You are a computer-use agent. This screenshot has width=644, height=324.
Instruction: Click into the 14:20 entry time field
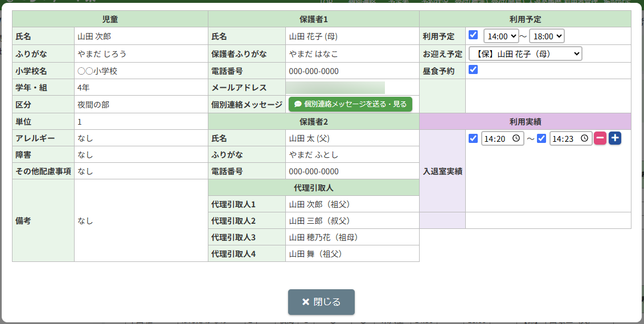click(x=495, y=139)
